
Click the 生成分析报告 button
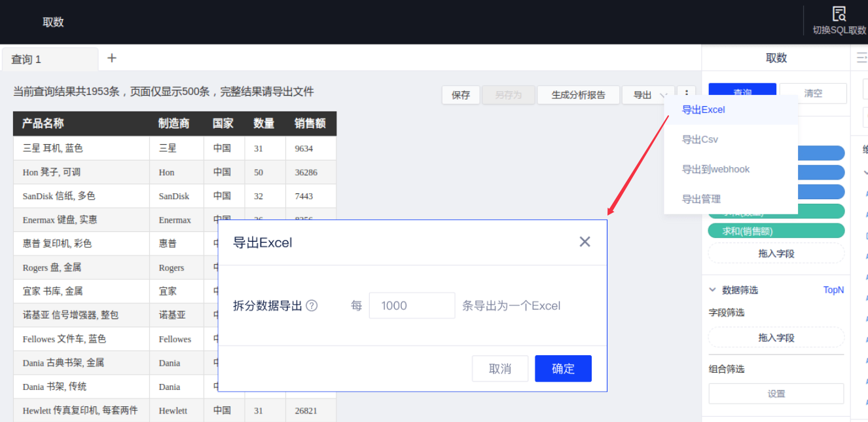578,95
